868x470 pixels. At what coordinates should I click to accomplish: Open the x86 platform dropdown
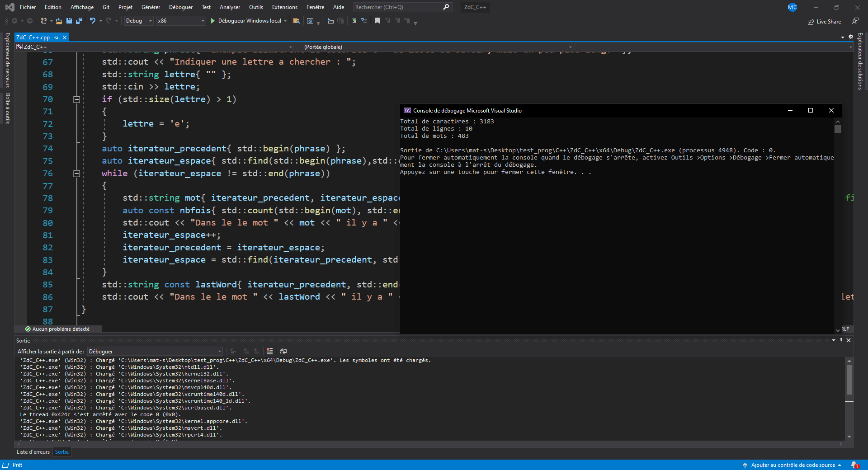coord(181,21)
